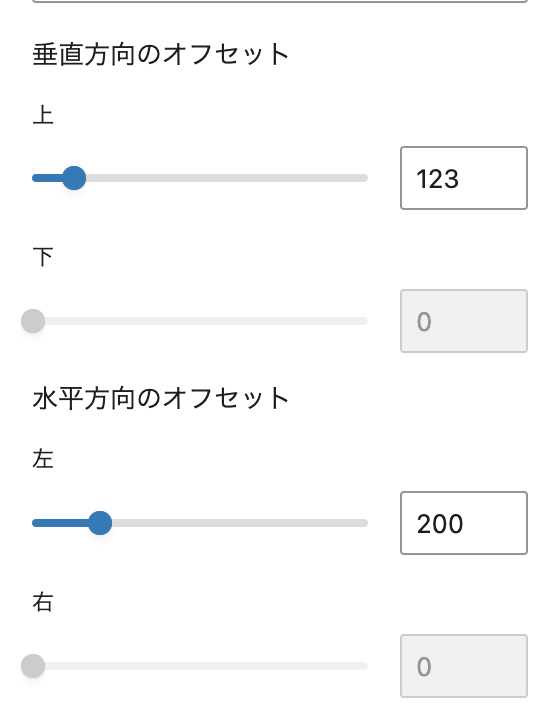Click the gray unfilled track of the 左 slider
The width and height of the screenshot is (558, 720).
tap(240, 523)
